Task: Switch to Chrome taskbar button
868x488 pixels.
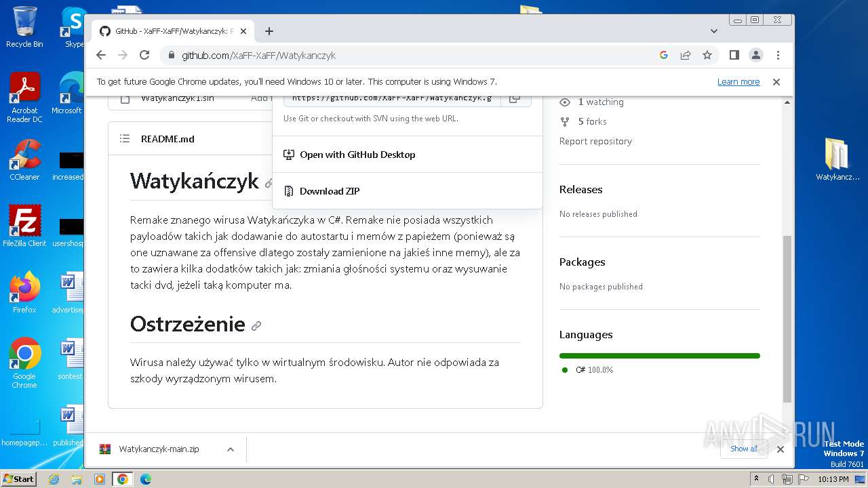Action: pyautogui.click(x=123, y=479)
